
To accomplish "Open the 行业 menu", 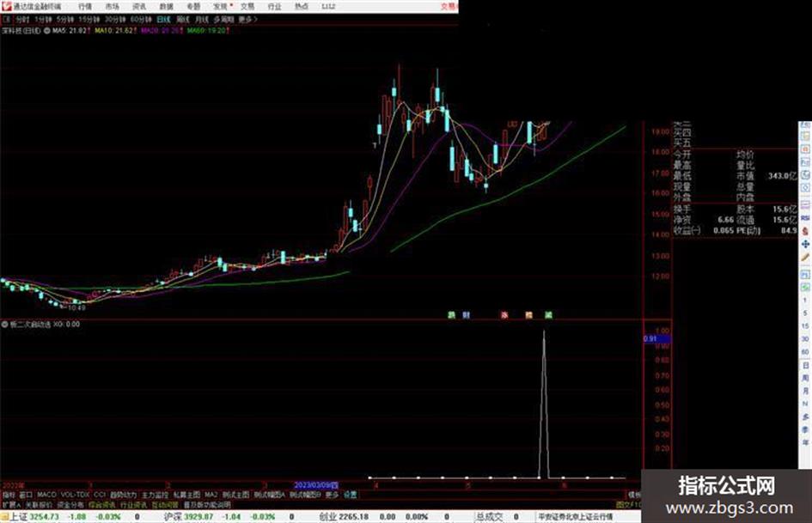I will pos(274,7).
